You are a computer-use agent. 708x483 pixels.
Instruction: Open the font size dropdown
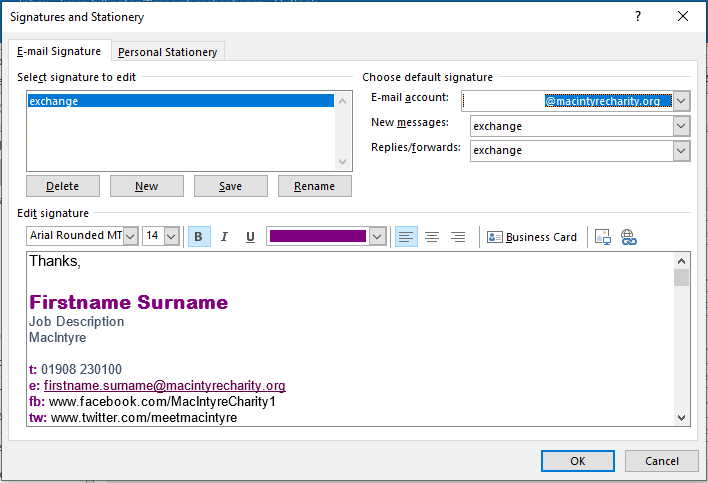[x=171, y=237]
